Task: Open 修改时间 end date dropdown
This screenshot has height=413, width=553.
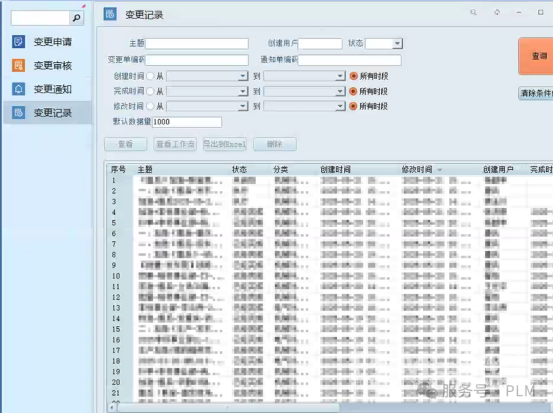Action: tap(340, 106)
